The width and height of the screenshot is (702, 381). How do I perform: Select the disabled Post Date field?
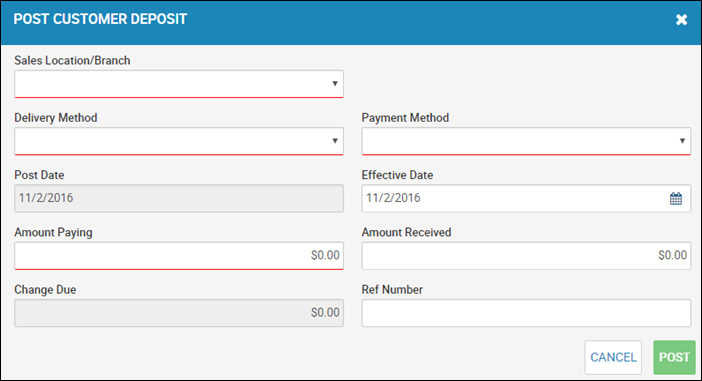(x=179, y=198)
